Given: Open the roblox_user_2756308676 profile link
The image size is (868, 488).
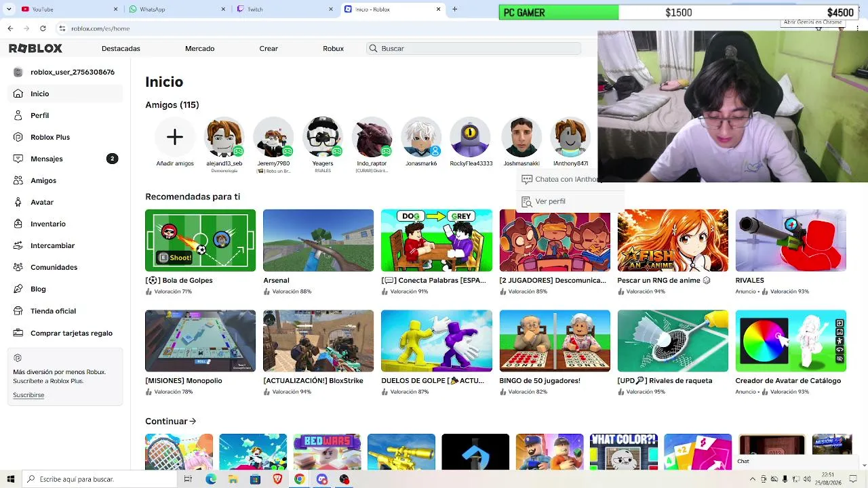Looking at the screenshot, I should click(x=65, y=72).
